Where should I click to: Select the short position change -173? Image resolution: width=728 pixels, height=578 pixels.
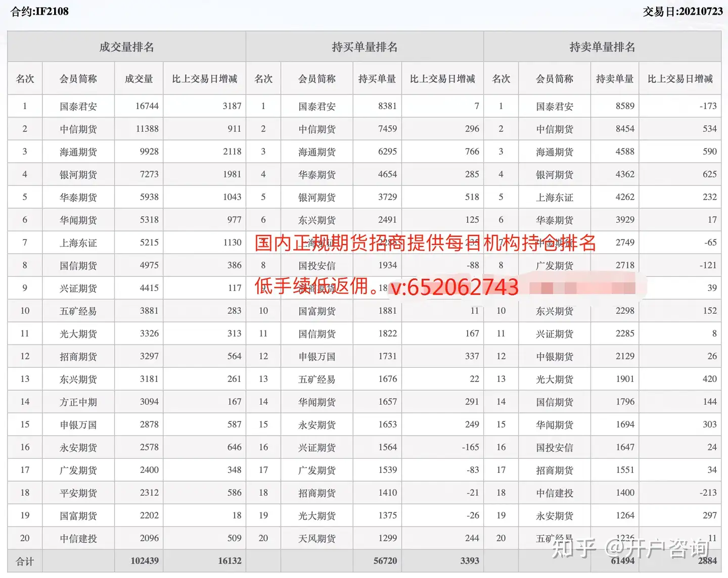[708, 106]
